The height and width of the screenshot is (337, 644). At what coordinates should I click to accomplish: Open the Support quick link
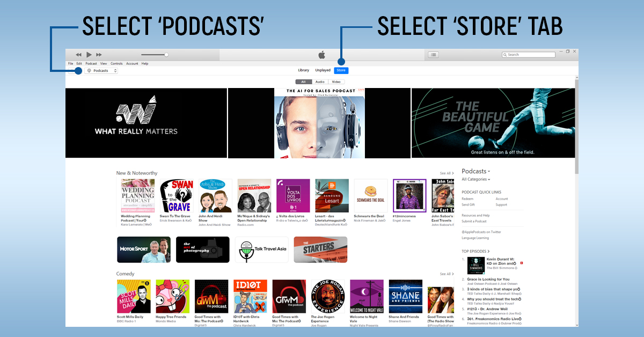click(x=501, y=204)
